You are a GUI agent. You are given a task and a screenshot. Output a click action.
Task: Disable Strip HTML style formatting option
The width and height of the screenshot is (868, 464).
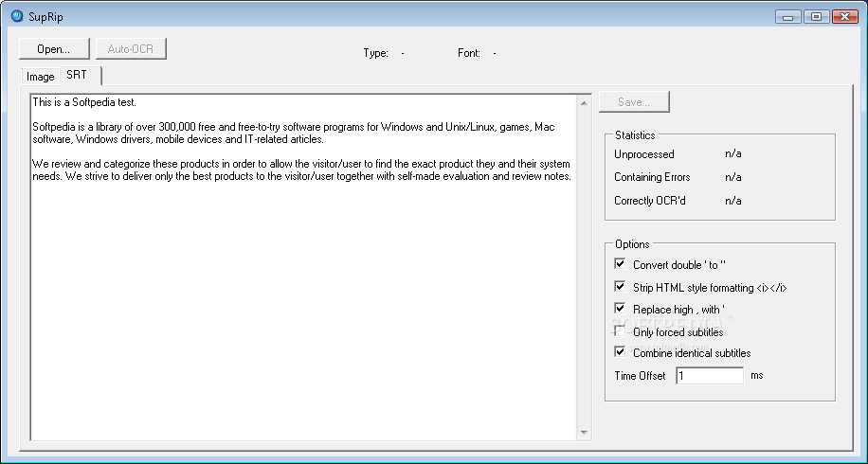coord(620,287)
